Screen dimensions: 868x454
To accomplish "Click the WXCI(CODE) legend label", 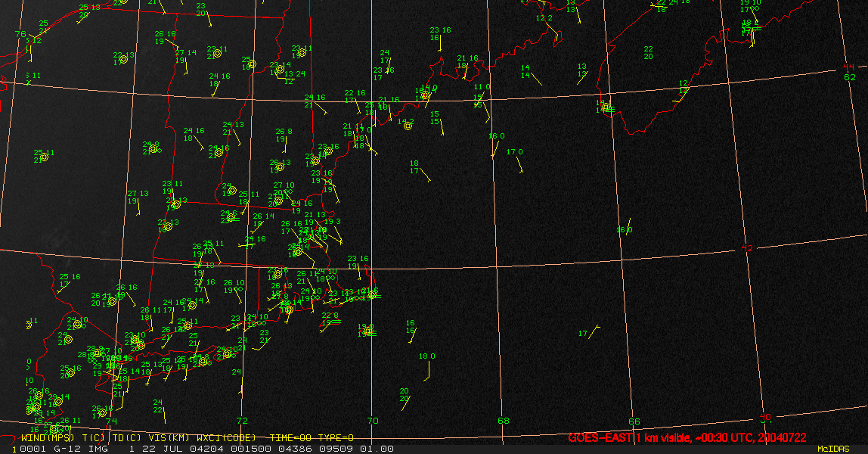I will 226,438.
